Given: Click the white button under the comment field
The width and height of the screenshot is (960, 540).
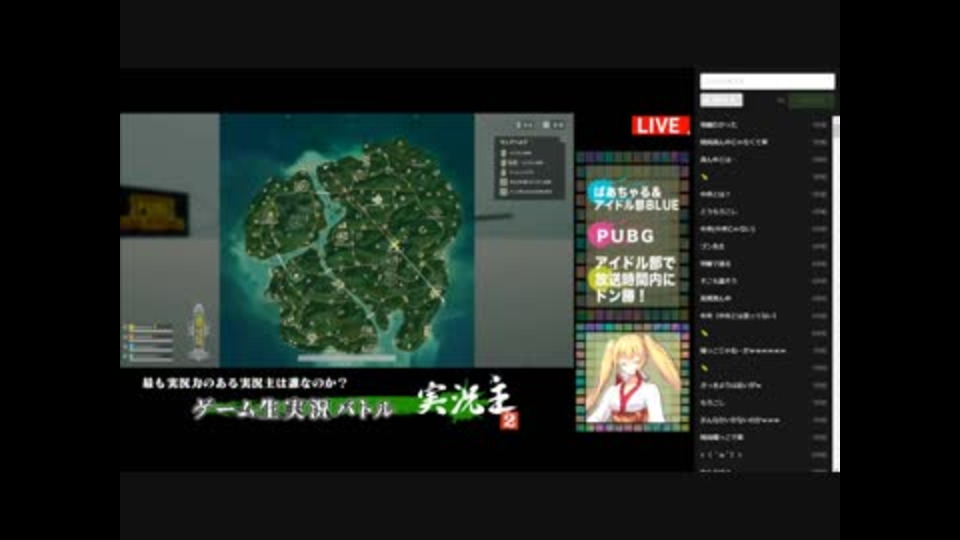Looking at the screenshot, I should 721,100.
